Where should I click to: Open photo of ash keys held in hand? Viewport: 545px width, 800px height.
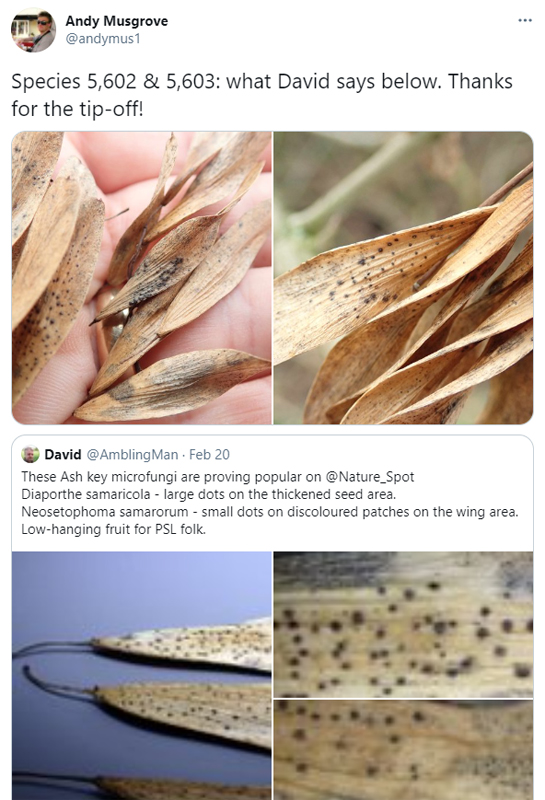point(141,278)
